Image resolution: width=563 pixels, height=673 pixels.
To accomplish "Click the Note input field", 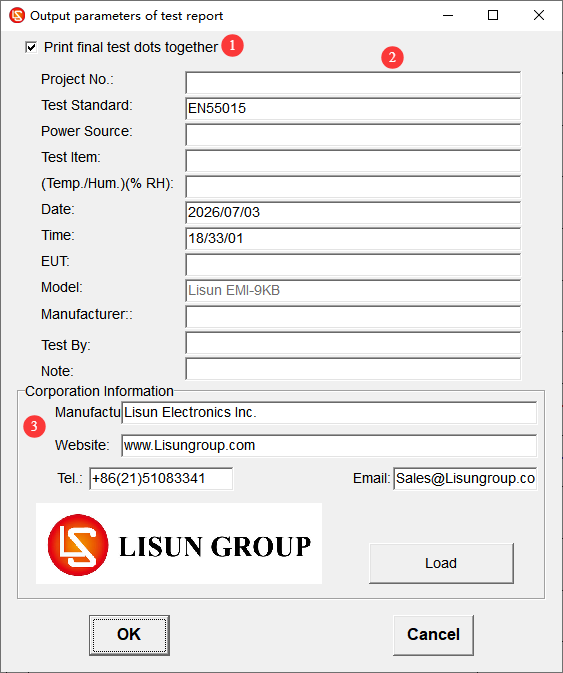I will (353, 369).
